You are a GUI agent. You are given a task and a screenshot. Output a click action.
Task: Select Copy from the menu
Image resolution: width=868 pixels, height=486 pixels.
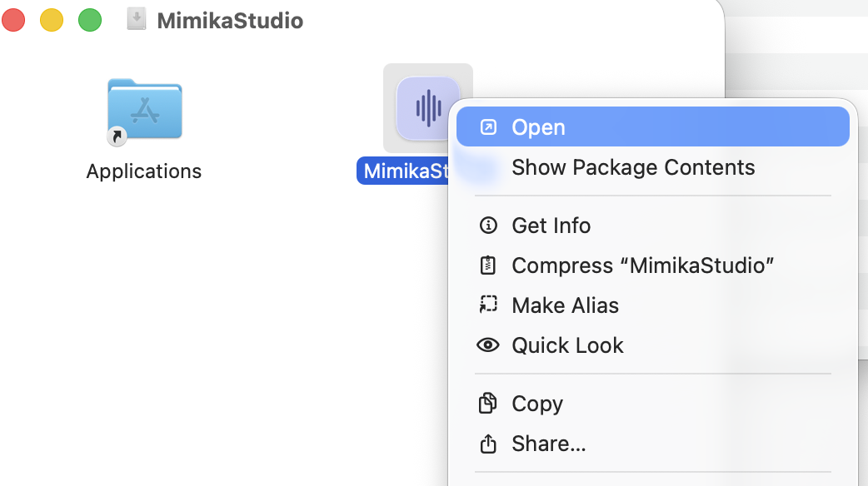click(x=537, y=403)
